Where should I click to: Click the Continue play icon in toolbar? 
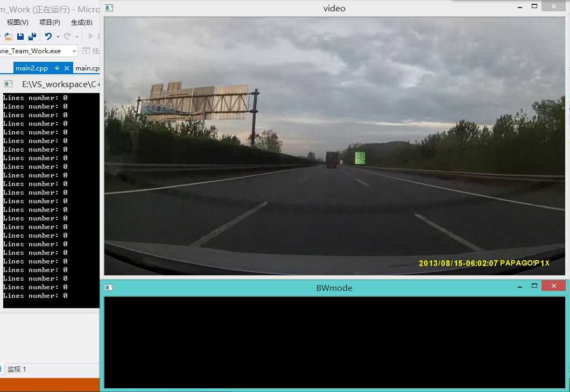(90, 36)
